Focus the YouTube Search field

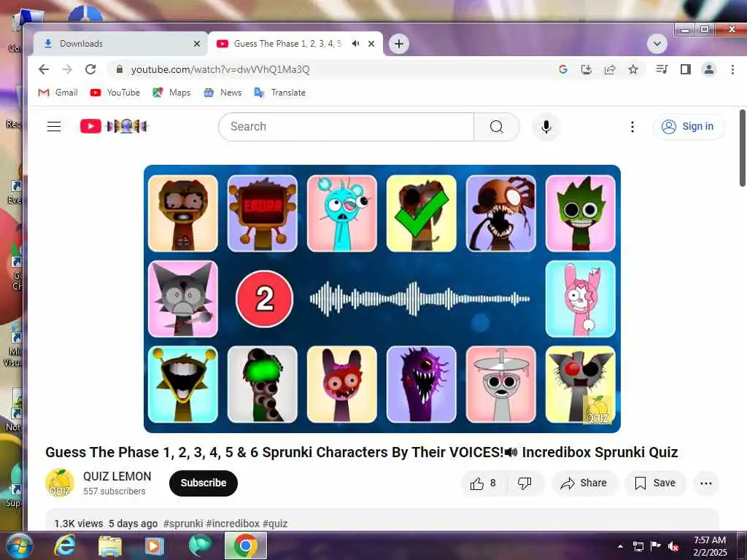coord(347,127)
